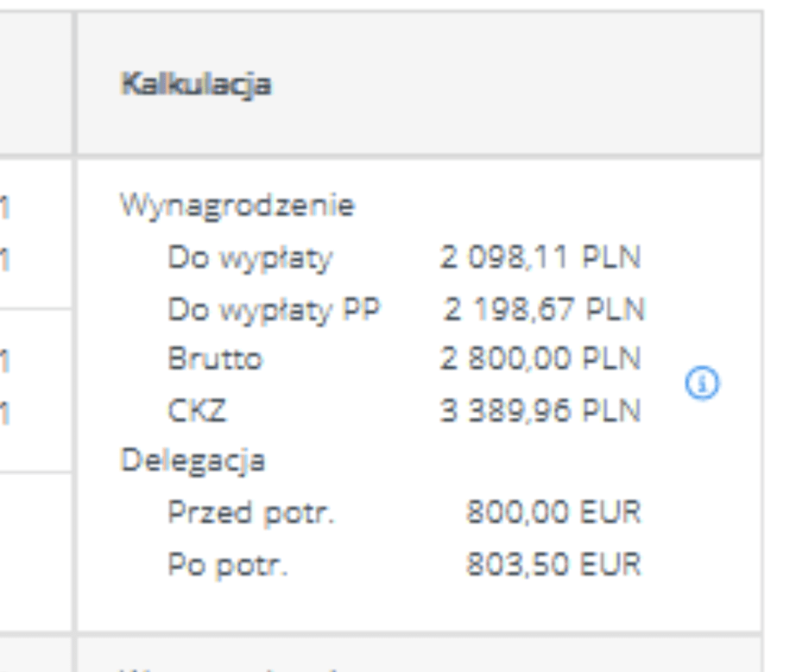Select the 2 198,67 PLN value

pyautogui.click(x=544, y=308)
